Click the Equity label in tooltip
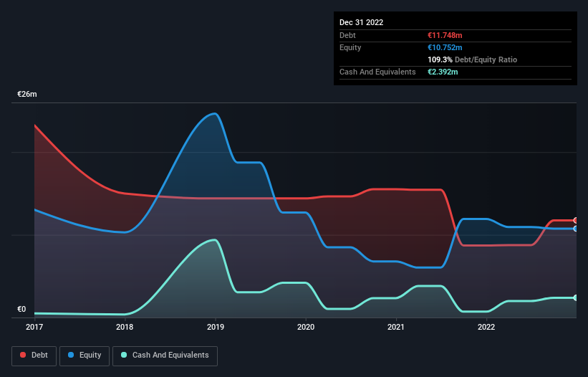Viewport: 588px width, 377px height. 350,47
